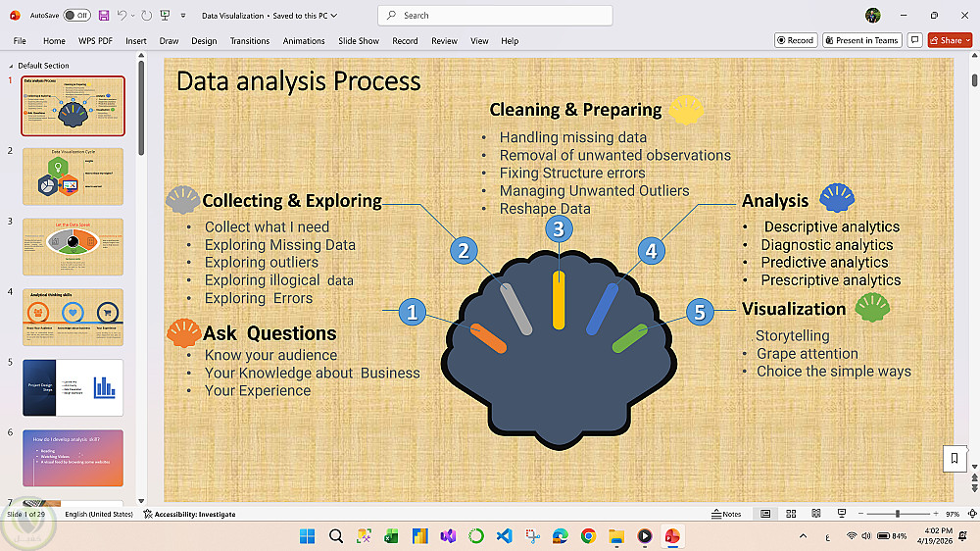Click the Present in Teams button
980x551 pixels.
(x=861, y=40)
